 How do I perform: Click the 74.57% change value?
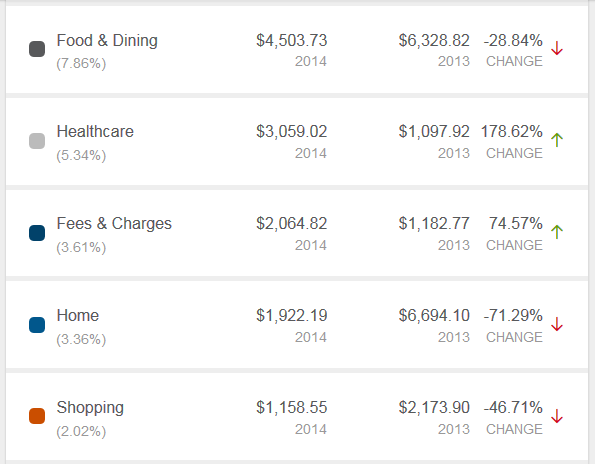click(x=516, y=223)
